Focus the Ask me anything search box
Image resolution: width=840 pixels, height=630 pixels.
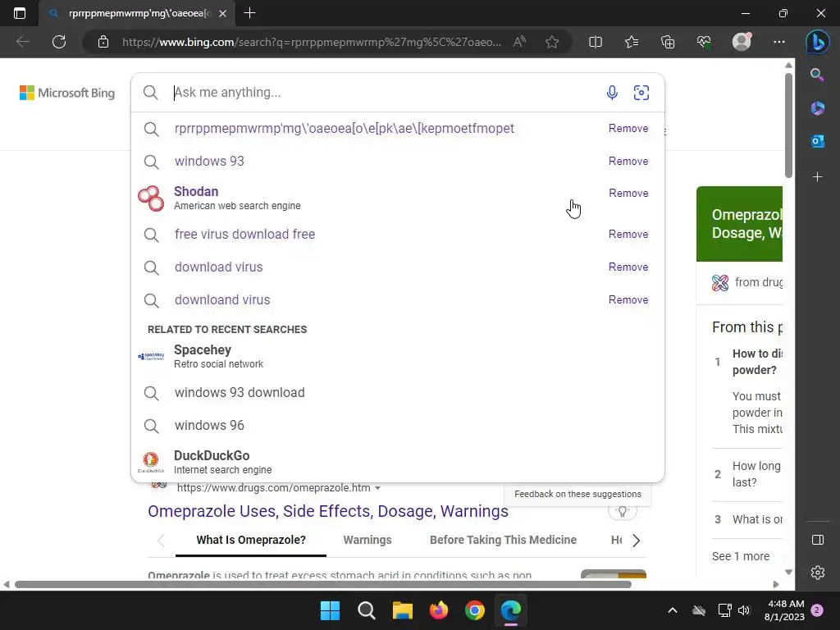pos(386,92)
